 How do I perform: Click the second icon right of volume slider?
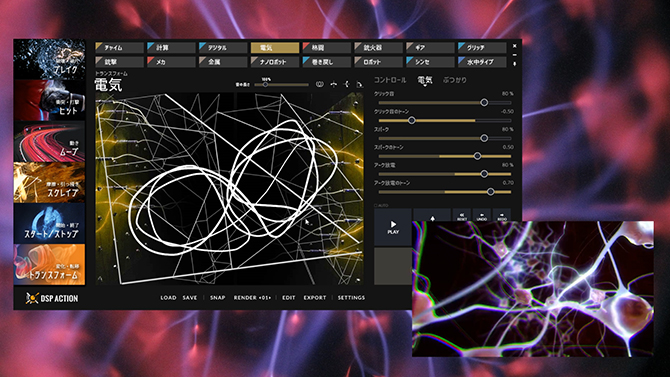pos(334,84)
